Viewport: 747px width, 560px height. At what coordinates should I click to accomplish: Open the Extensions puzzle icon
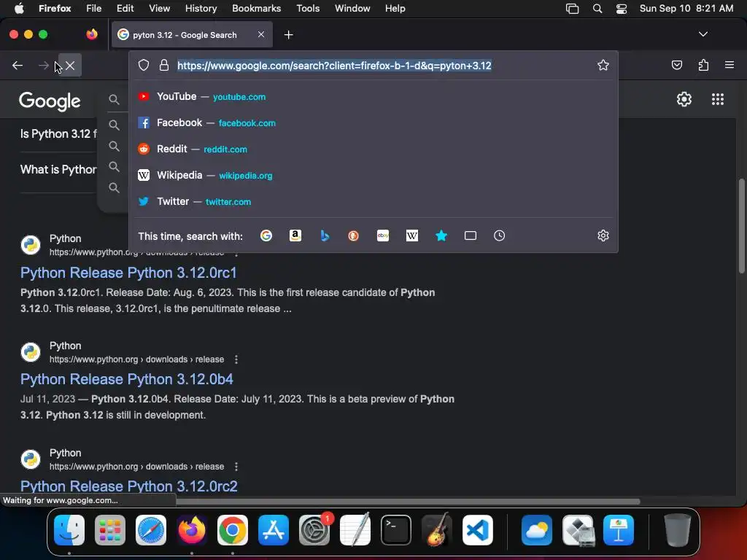(x=703, y=65)
